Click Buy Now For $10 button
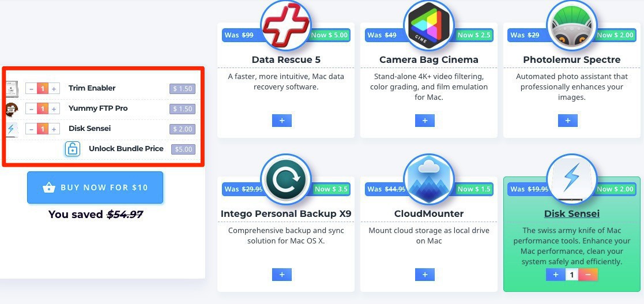This screenshot has width=644, height=304. (x=95, y=187)
